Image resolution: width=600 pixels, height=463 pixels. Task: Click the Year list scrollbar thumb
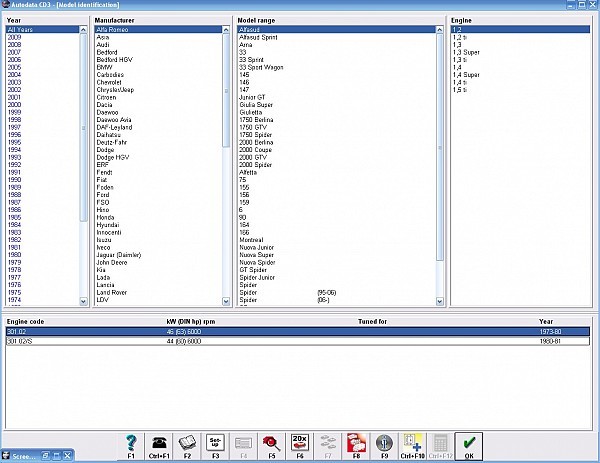83,128
